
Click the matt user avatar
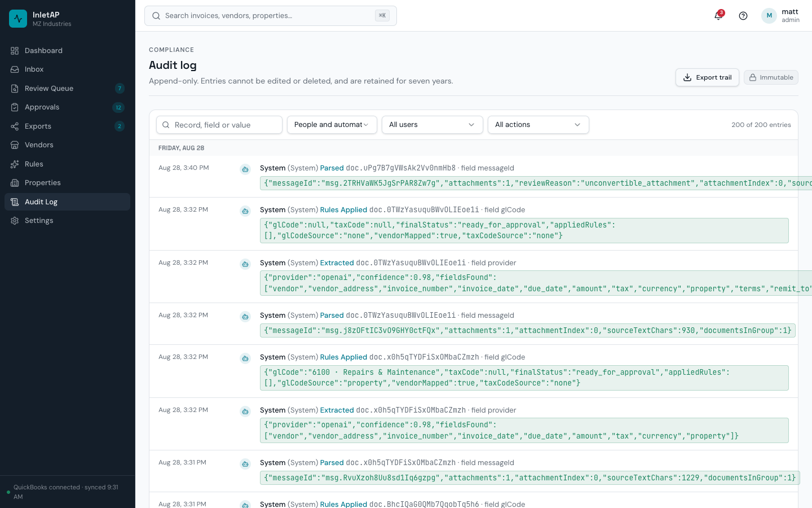click(769, 16)
